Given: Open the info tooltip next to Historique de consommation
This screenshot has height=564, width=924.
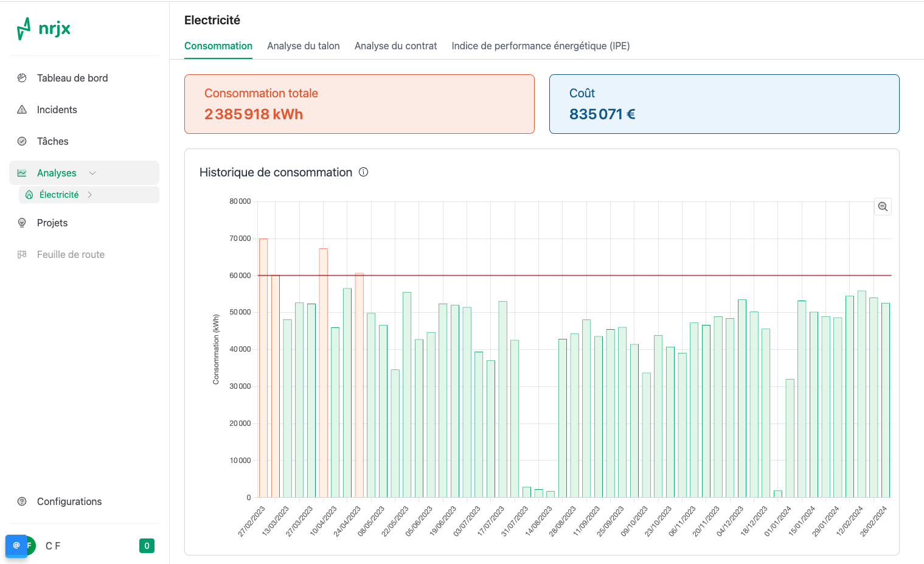Looking at the screenshot, I should coord(364,172).
